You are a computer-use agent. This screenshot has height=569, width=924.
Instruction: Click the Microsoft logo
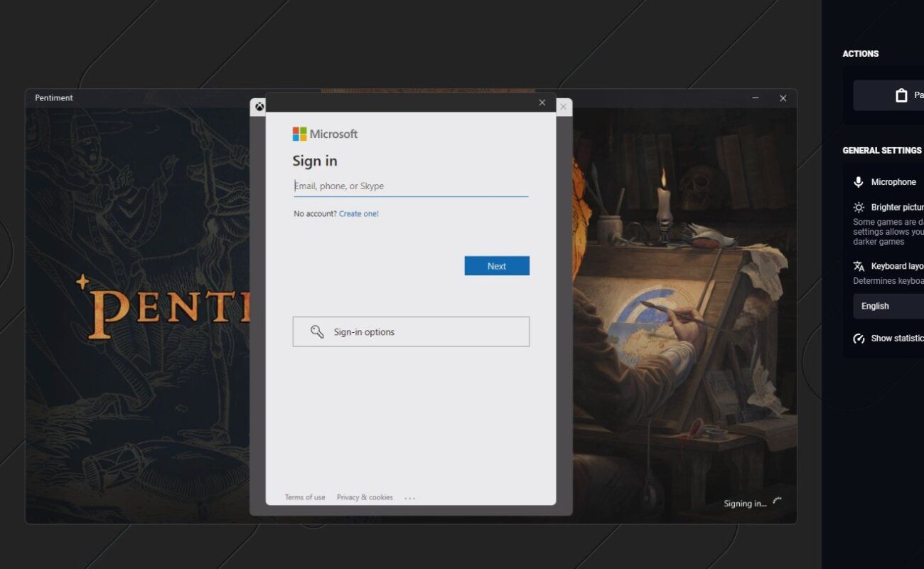coord(325,134)
